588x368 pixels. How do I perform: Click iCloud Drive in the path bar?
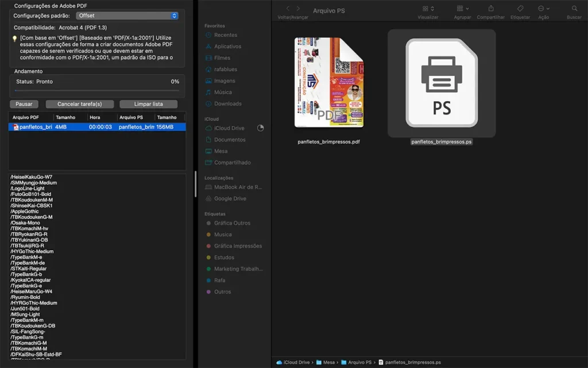click(293, 362)
